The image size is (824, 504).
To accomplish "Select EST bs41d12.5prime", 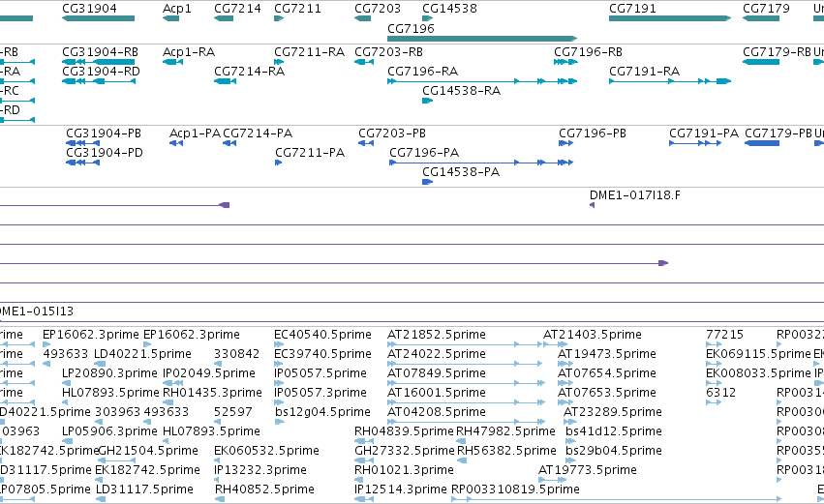I will click(x=613, y=431).
